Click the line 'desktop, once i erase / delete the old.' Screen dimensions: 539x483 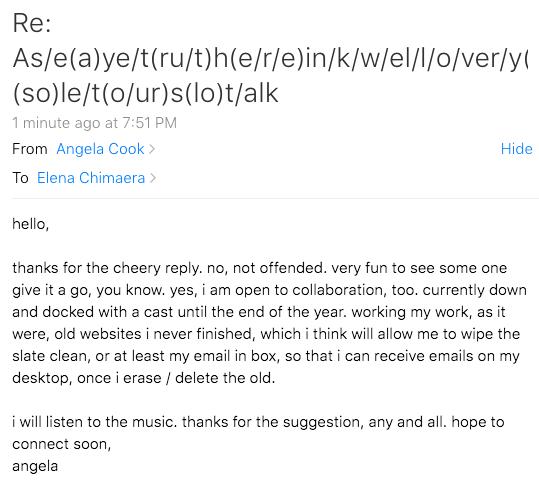[144, 378]
